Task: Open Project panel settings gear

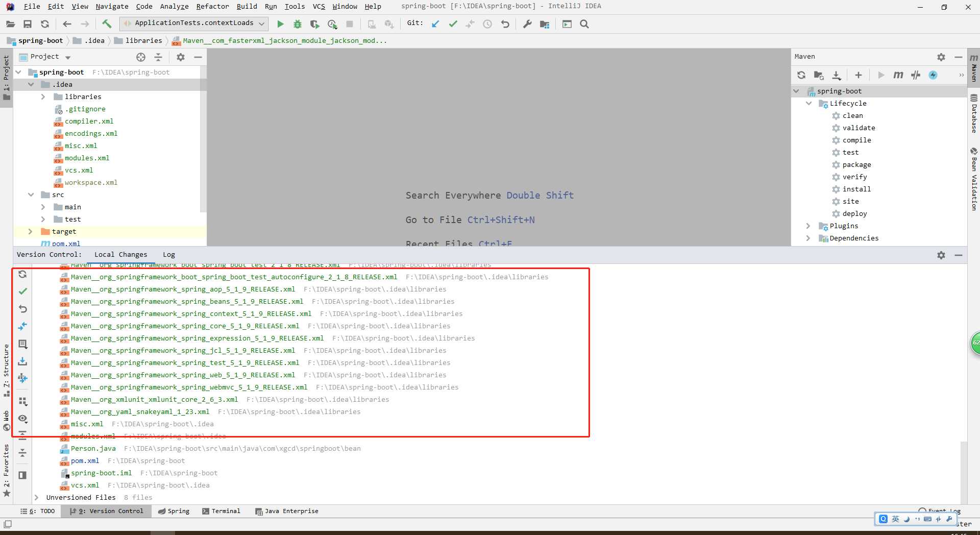Action: coord(181,57)
